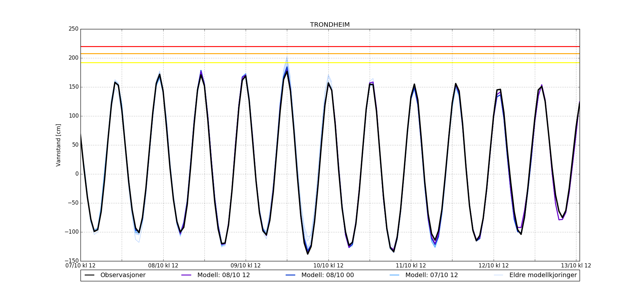Click the orange horizontal threshold line

coord(330,53)
